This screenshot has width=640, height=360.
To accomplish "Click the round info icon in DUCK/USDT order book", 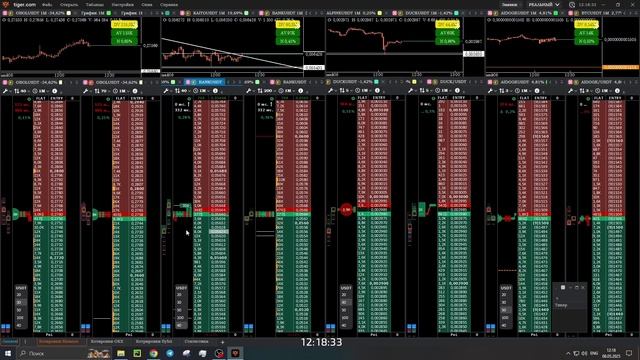I will point(458,90).
